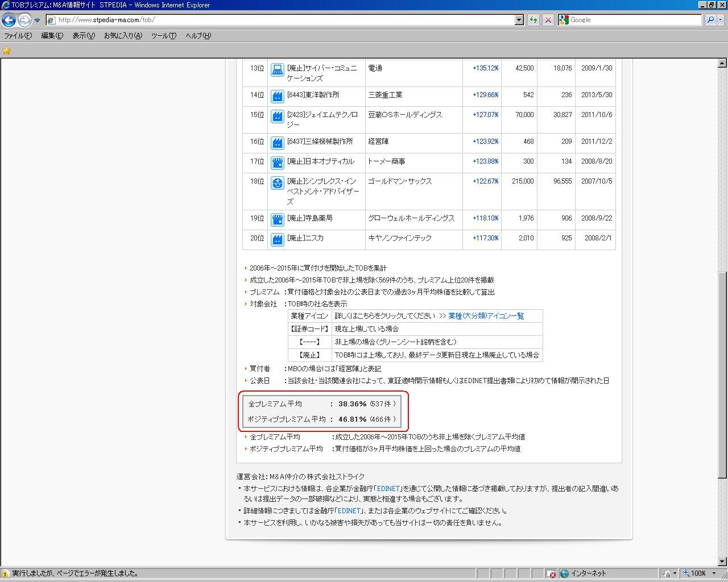Click the vertical scrollbar thumb
Screen dimensions: 728x582
[x=722, y=375]
